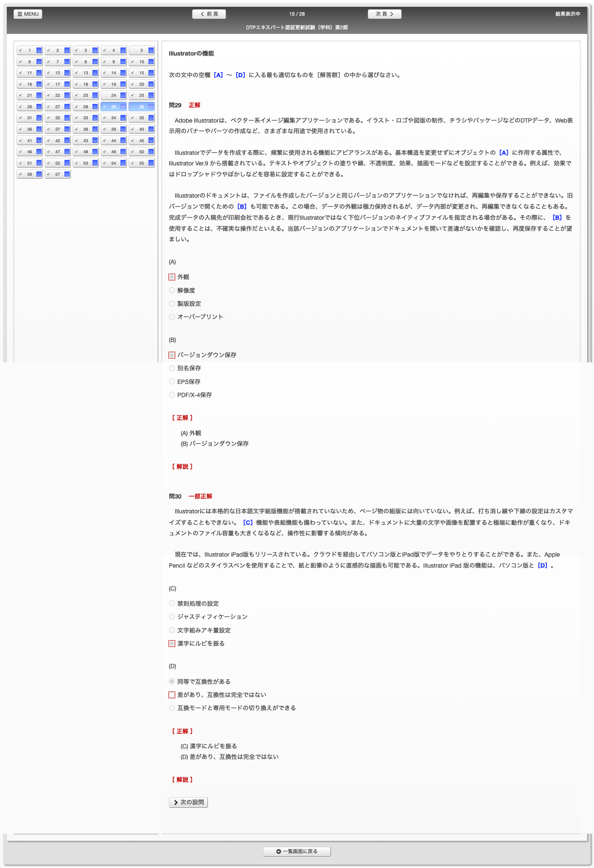Click blue flag icon on question 24

pos(123,95)
